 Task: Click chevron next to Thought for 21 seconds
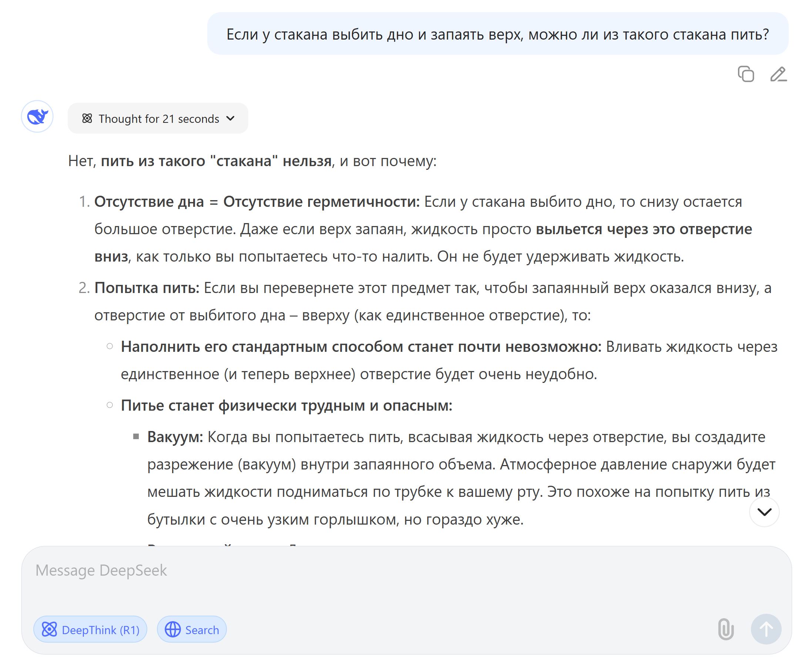pyautogui.click(x=231, y=119)
